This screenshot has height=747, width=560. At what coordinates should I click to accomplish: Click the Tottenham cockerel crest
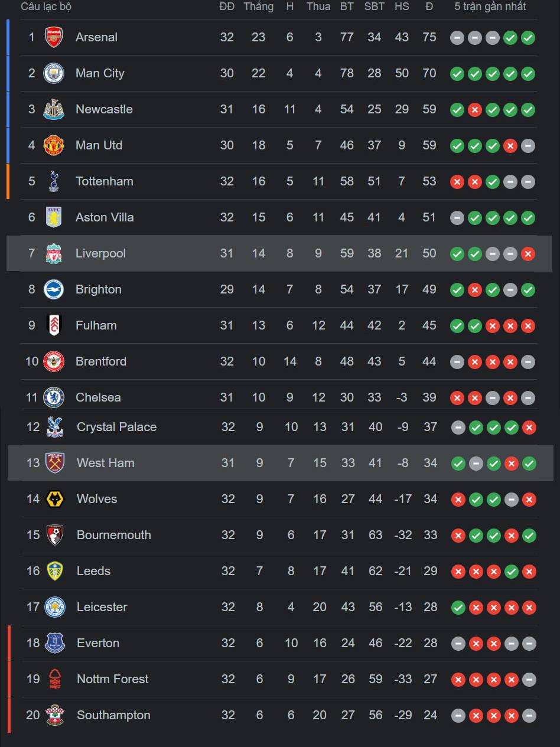coord(54,181)
